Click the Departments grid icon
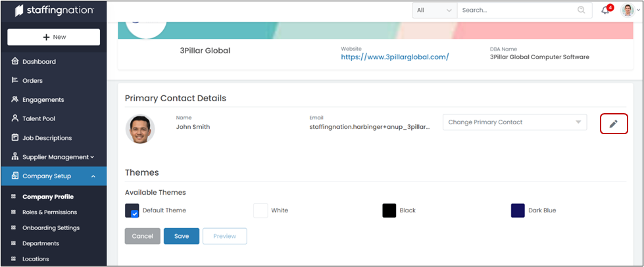 coord(13,243)
